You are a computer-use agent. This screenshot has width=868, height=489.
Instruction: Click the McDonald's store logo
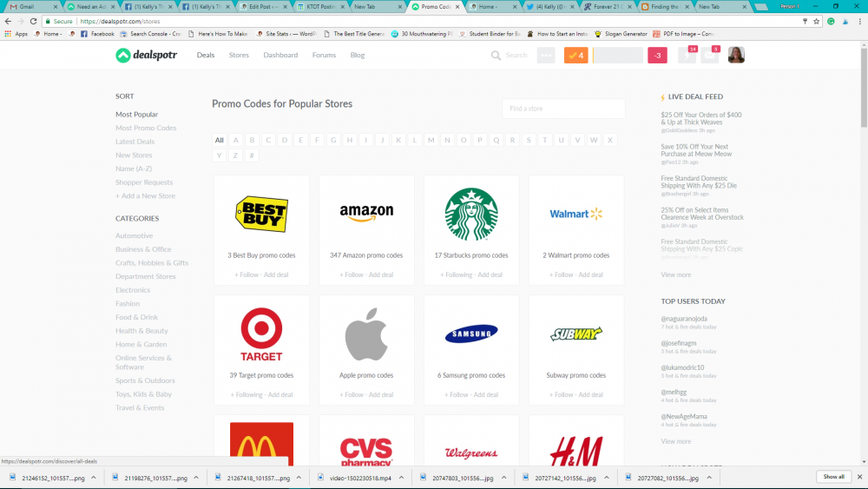click(261, 444)
